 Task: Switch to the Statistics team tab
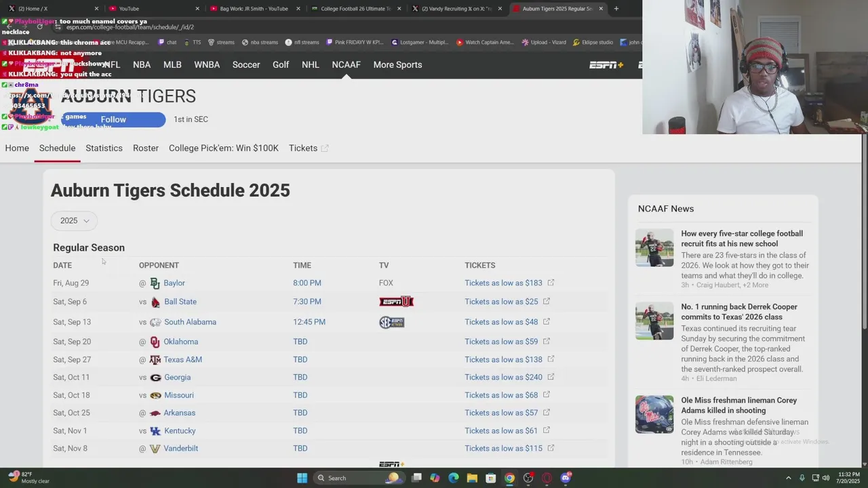pyautogui.click(x=104, y=148)
